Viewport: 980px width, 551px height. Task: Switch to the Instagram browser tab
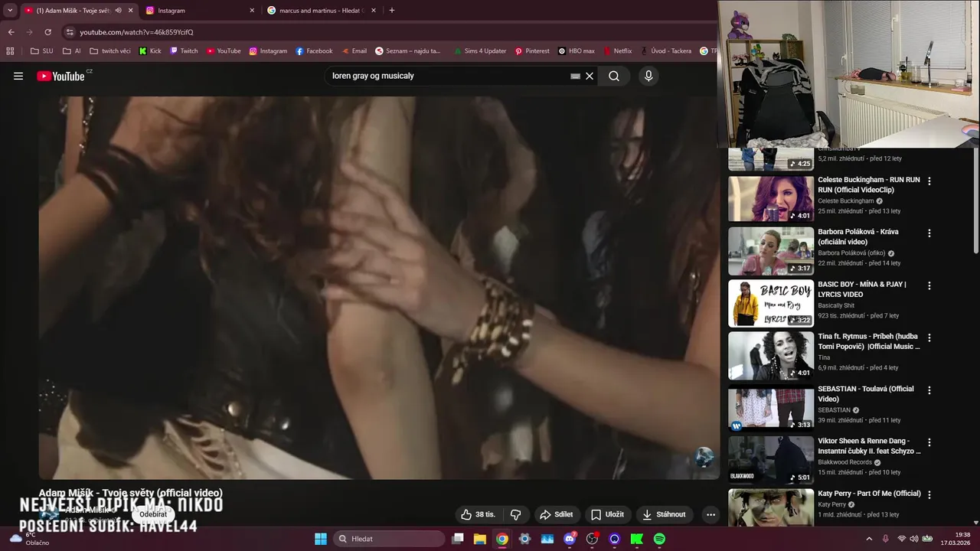coord(198,11)
